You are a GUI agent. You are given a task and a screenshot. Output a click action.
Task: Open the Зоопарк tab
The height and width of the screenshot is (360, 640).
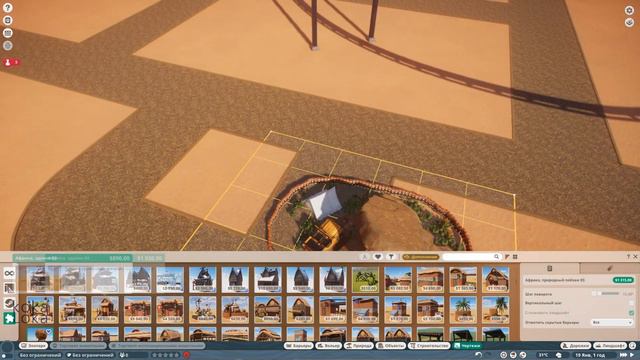(x=33, y=346)
